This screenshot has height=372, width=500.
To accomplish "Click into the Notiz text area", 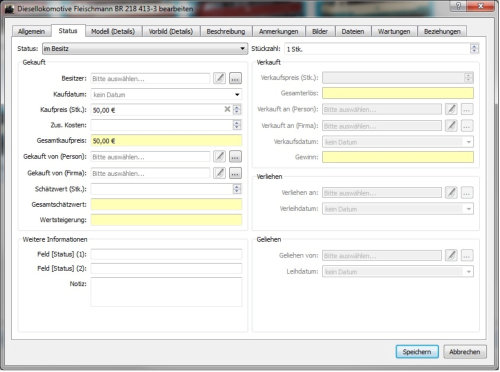I will tap(166, 292).
